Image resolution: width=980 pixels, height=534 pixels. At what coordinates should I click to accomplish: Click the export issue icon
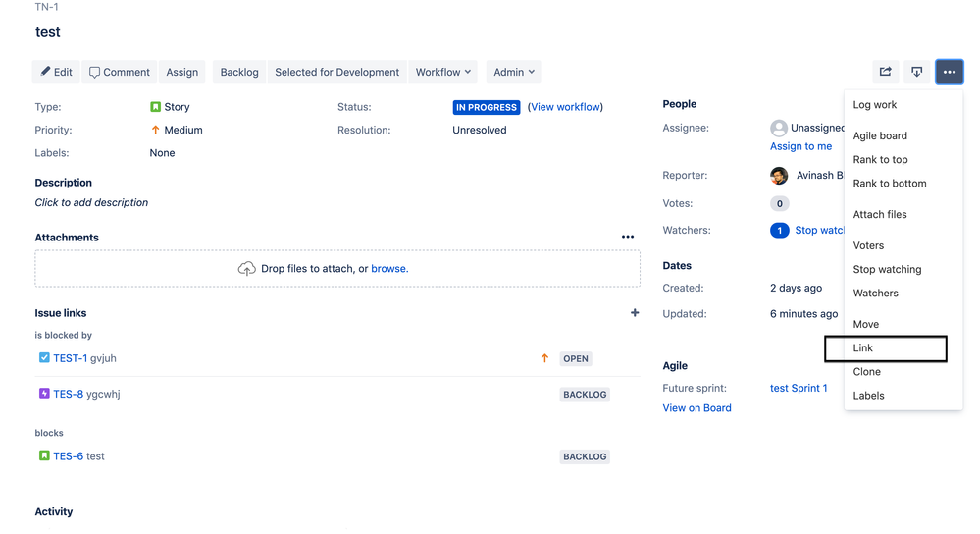917,72
